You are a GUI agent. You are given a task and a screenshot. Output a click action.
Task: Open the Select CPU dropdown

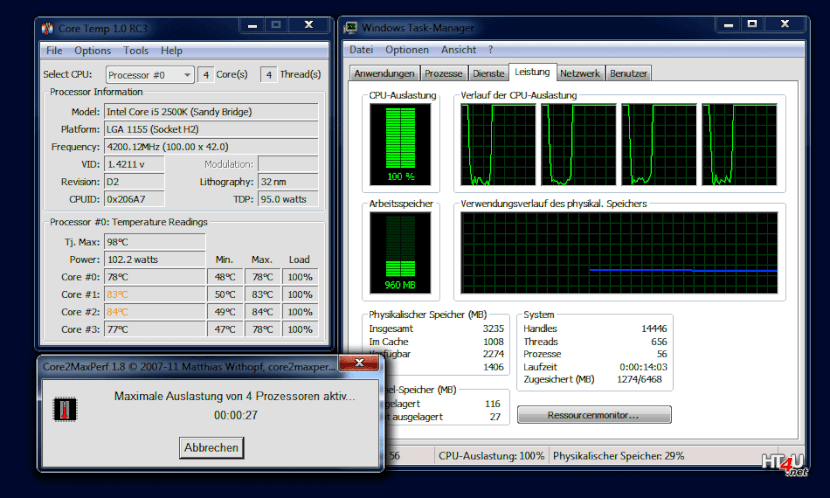(x=150, y=75)
